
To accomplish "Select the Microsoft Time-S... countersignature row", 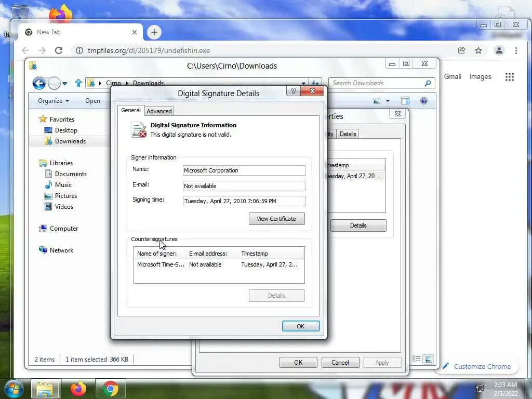I will pyautogui.click(x=219, y=264).
